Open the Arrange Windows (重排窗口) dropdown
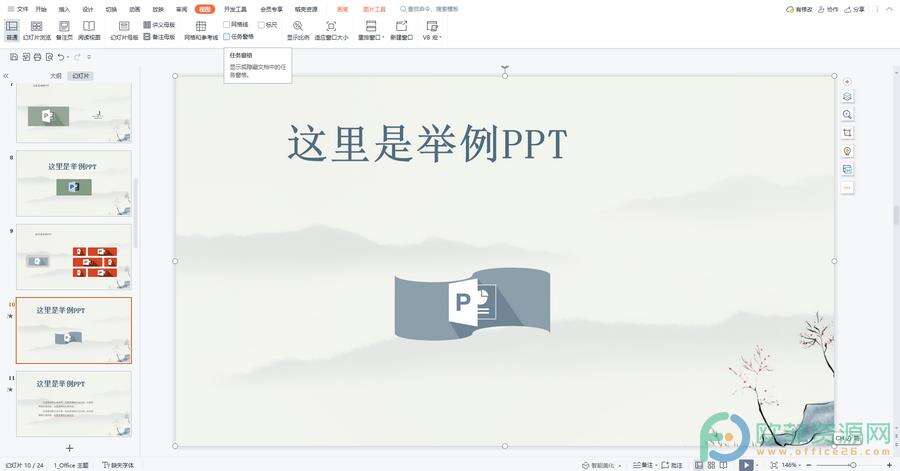This screenshot has width=900, height=471. click(371, 30)
